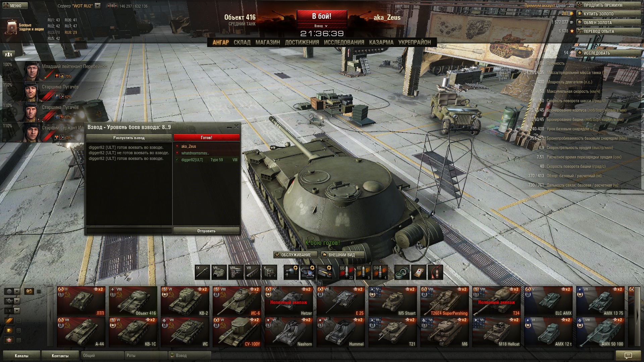The height and width of the screenshot is (362, 644).
Task: Select the ИС-6 tank thumbnail
Action: pyautogui.click(x=237, y=301)
